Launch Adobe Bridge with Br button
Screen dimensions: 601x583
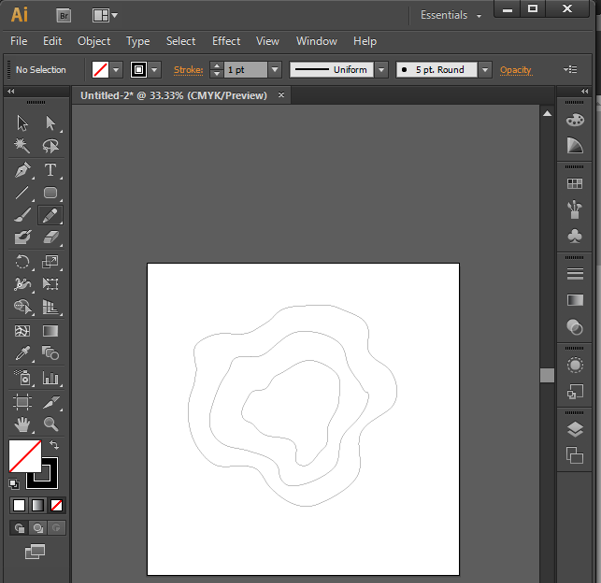click(64, 15)
